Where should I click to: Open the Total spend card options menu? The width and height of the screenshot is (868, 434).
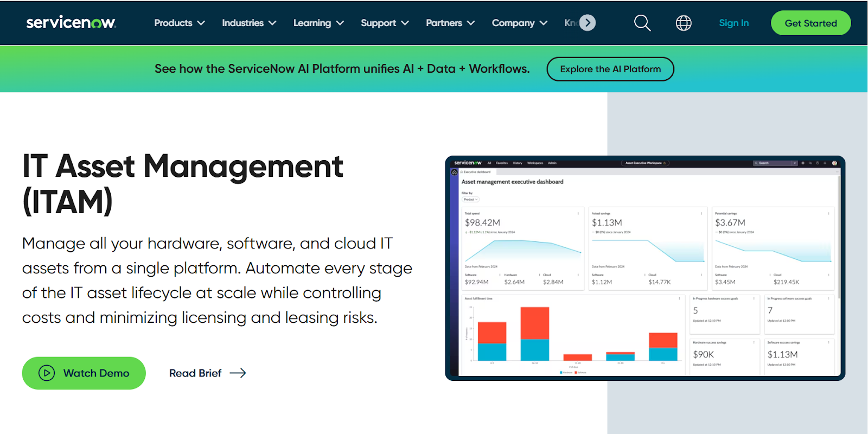point(578,214)
